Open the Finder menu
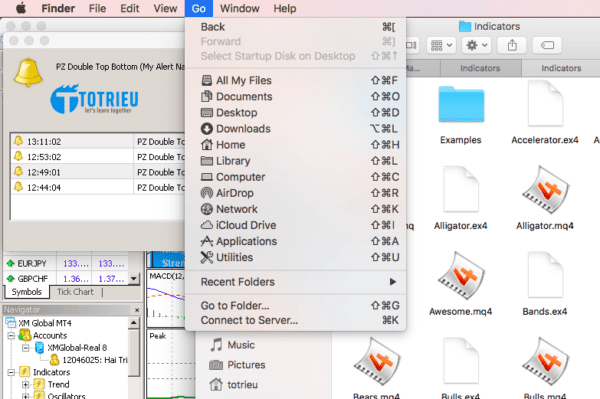The width and height of the screenshot is (600, 399). (58, 8)
